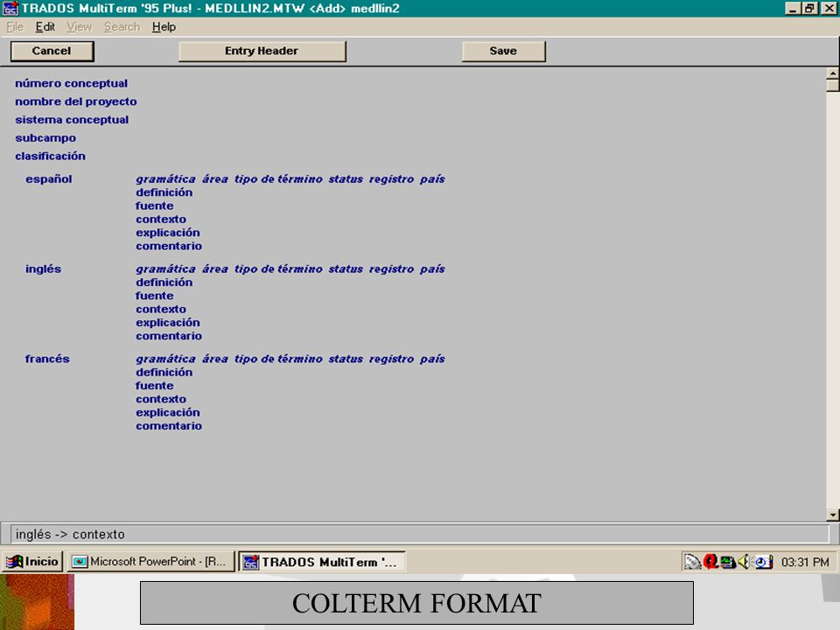The width and height of the screenshot is (840, 630).
Task: Select the subcampo field
Action: tap(45, 138)
